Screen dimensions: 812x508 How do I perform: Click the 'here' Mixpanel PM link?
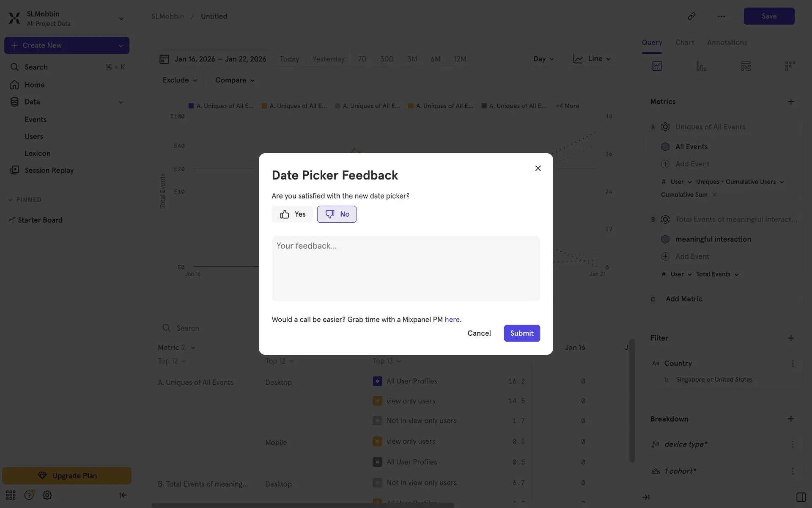coord(452,320)
